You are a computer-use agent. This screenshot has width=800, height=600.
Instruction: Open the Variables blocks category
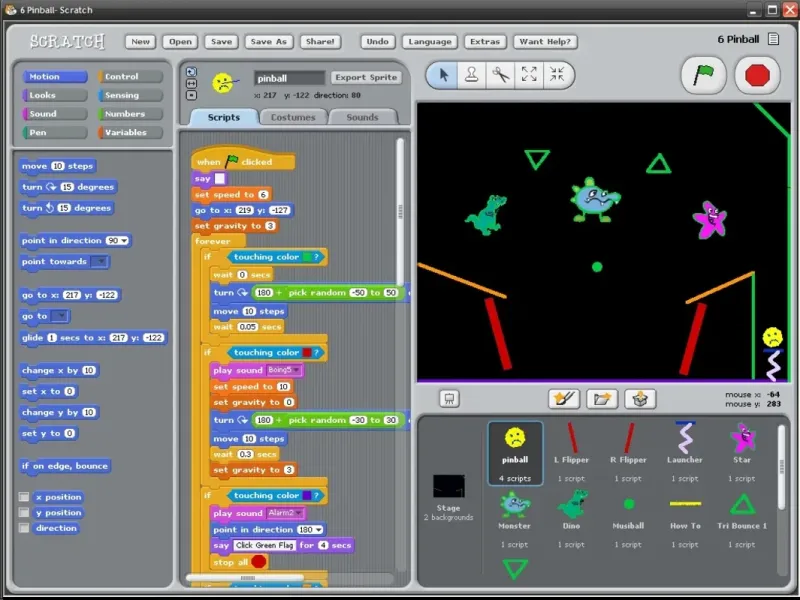(x=131, y=132)
